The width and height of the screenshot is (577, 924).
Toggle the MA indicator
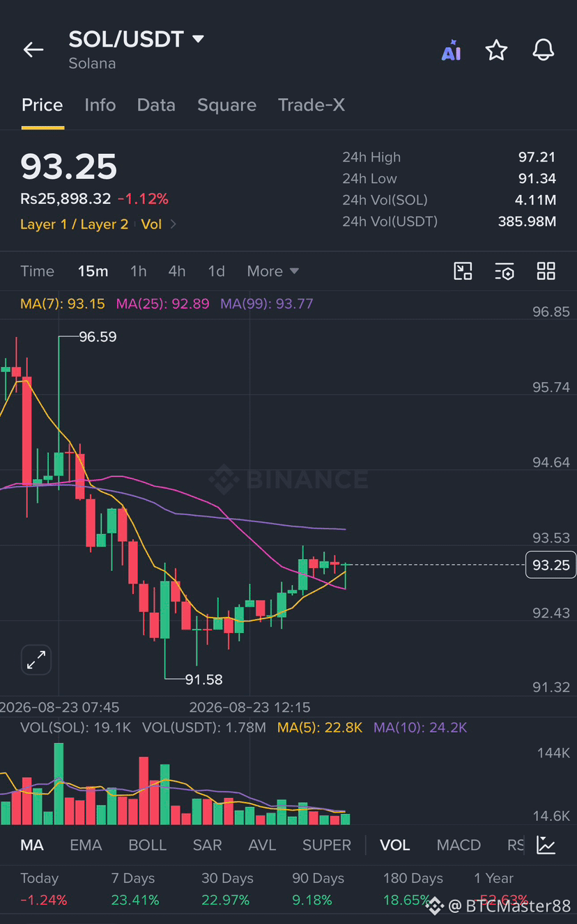coord(32,845)
